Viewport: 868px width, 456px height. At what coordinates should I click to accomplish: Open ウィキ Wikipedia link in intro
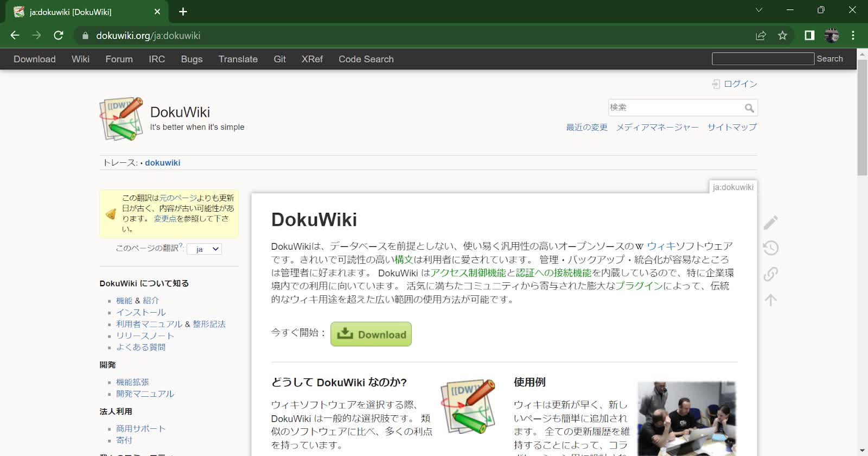point(661,246)
